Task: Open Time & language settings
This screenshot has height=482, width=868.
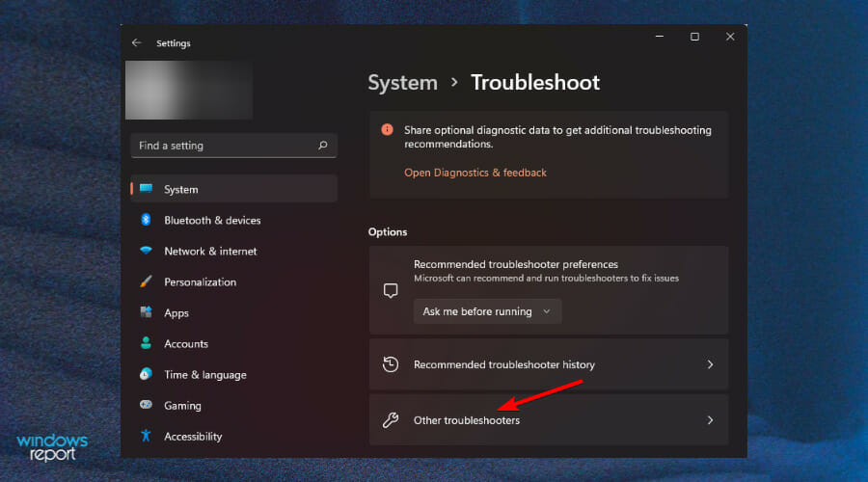Action: tap(233, 375)
